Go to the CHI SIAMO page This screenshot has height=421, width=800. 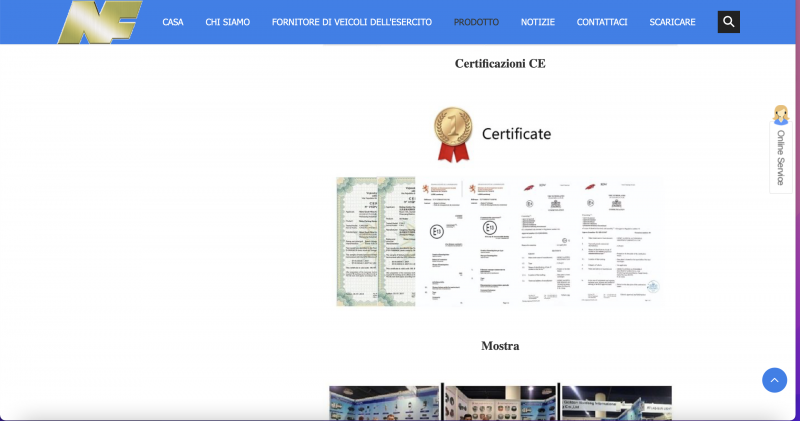[227, 22]
